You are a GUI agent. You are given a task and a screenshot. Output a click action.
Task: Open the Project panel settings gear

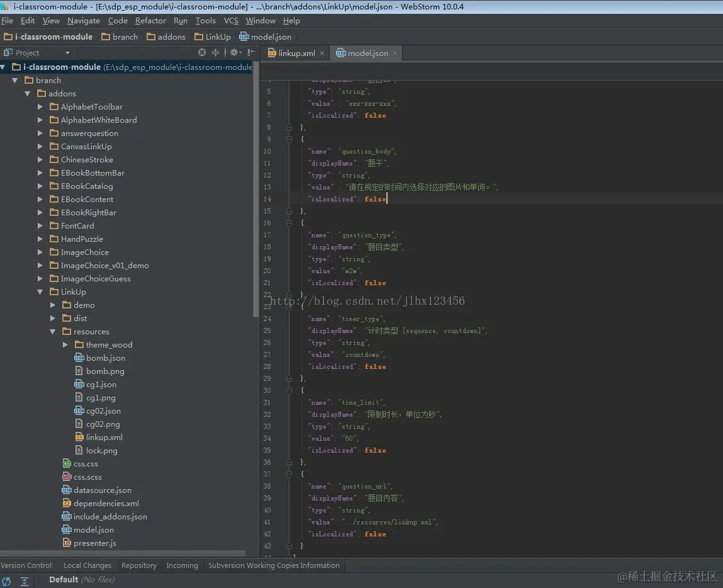pyautogui.click(x=235, y=53)
